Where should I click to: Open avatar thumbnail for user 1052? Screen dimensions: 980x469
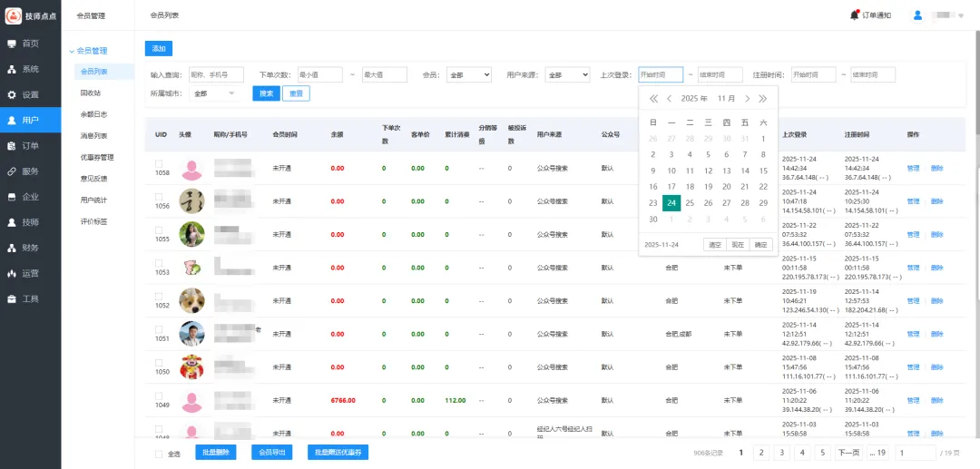191,300
